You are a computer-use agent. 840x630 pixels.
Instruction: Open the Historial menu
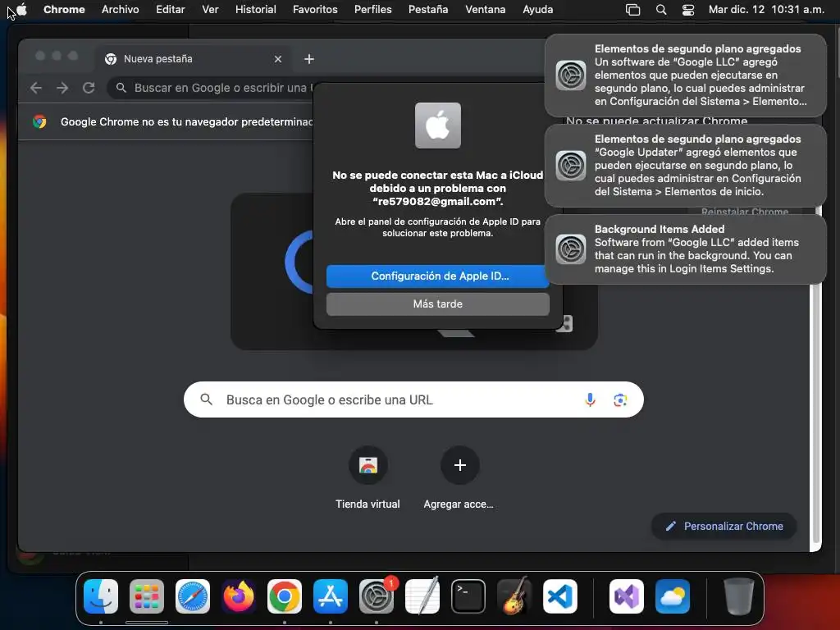click(256, 9)
